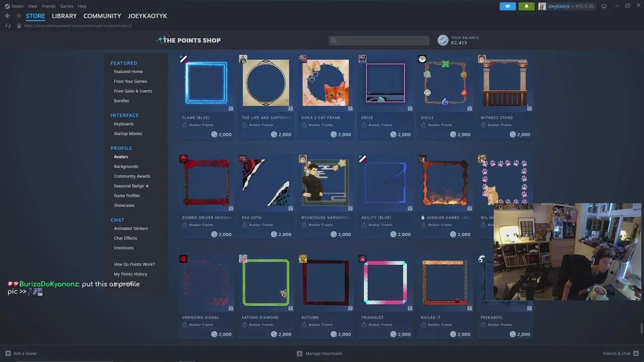The width and height of the screenshot is (644, 362).
Task: Open Backgrounds profile section
Action: coord(126,166)
